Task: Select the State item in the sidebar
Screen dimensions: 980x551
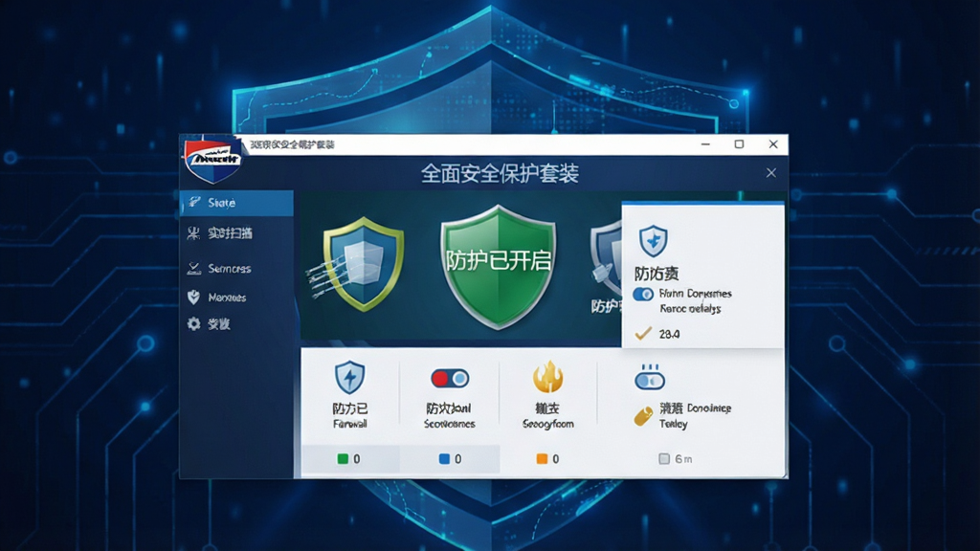Action: pyautogui.click(x=237, y=203)
